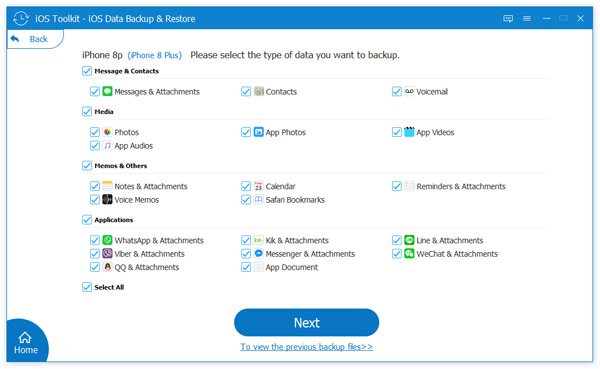Uncheck the Contacts checkbox

[246, 91]
